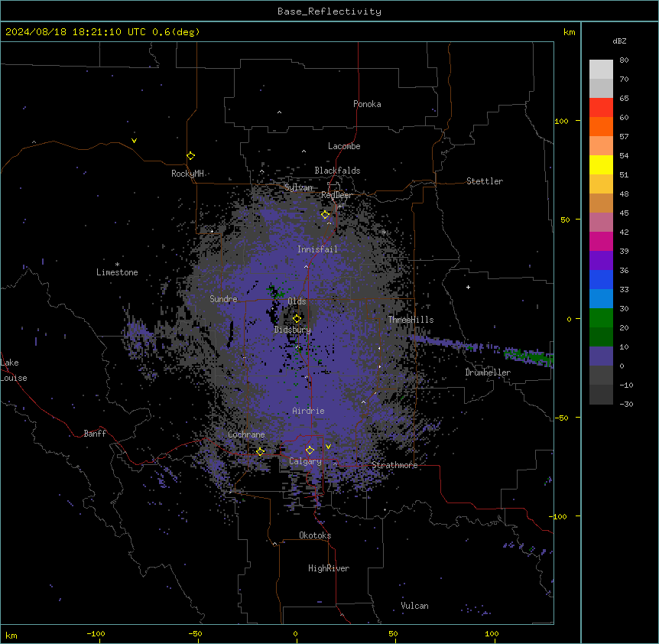Image resolution: width=659 pixels, height=644 pixels.
Task: Click the Didsbury label
Action: click(293, 330)
